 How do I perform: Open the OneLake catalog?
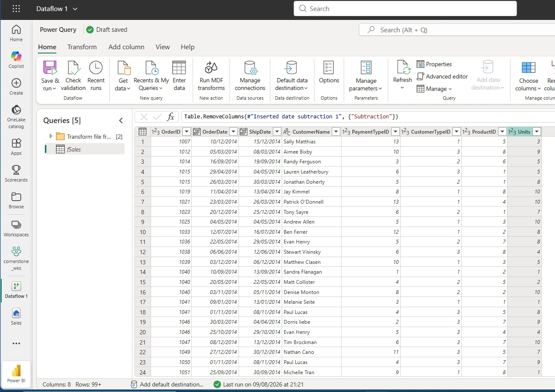coord(16,116)
